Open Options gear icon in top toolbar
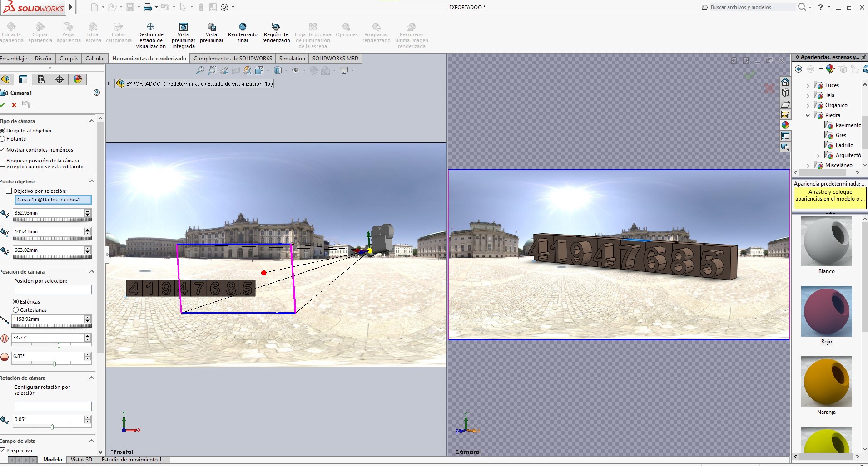This screenshot has height=466, width=868. click(224, 7)
